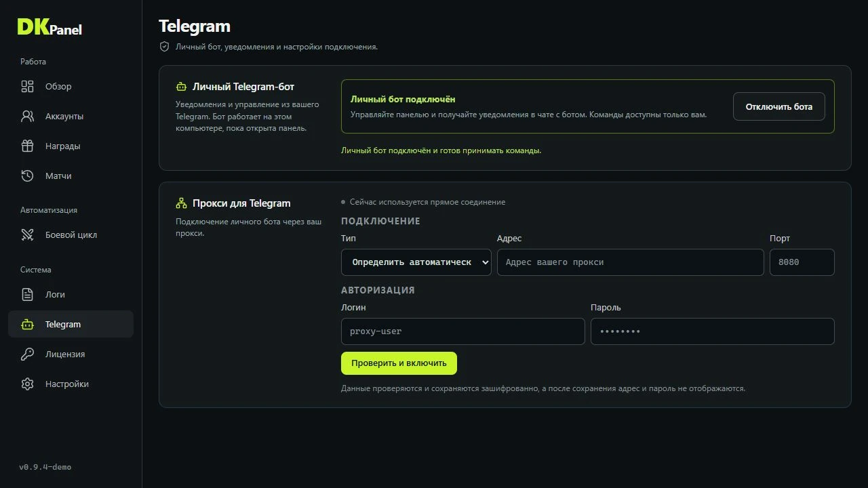868x488 pixels.
Task: Click the Пароль password field
Action: click(713, 331)
